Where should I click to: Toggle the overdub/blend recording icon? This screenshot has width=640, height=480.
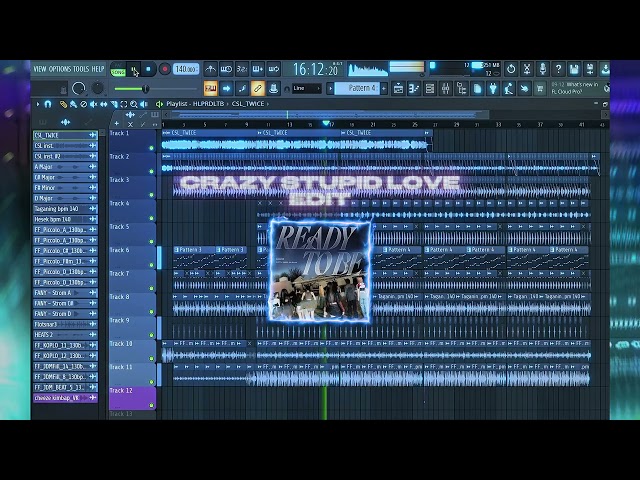click(258, 69)
